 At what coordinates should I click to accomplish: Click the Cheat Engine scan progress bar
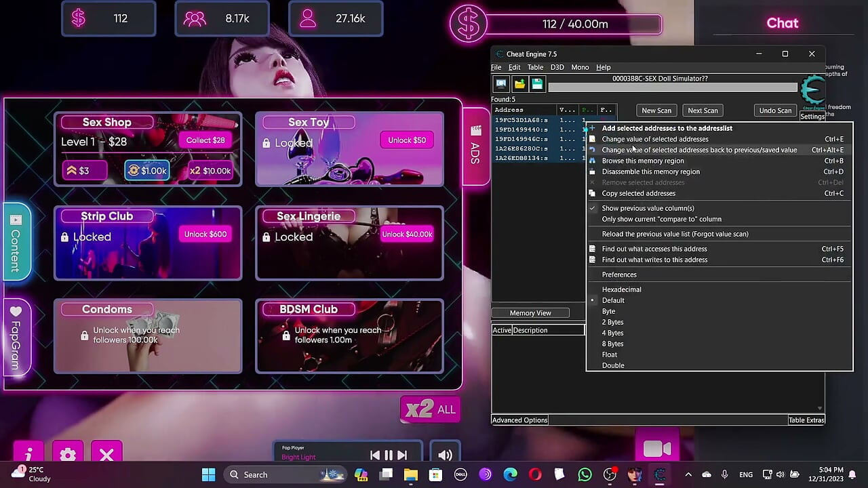pyautogui.click(x=673, y=87)
